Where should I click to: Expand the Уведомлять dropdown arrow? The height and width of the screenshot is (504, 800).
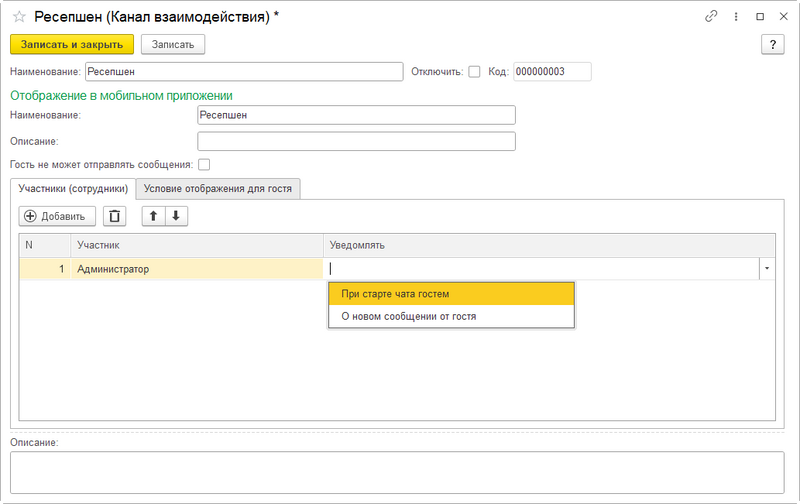point(767,268)
